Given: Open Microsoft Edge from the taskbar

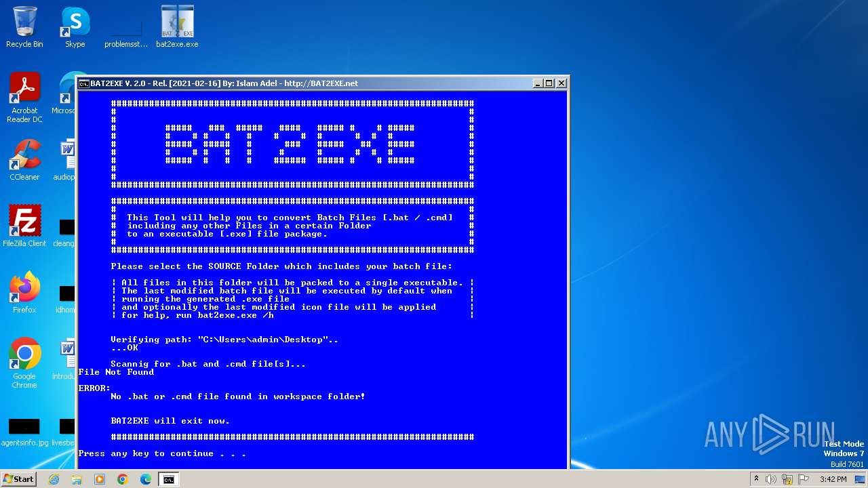Looking at the screenshot, I should [146, 479].
